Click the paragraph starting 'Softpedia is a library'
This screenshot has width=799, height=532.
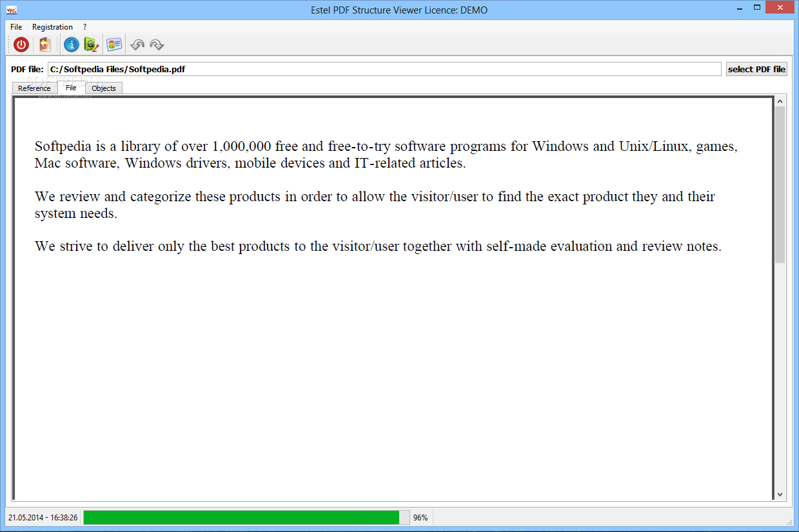(x=386, y=155)
